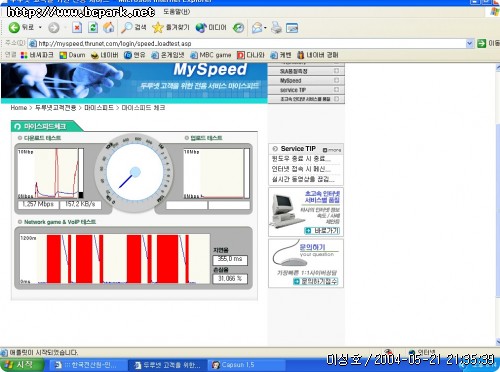
Task: Open the second tip under Service TIP
Action: click(301, 169)
